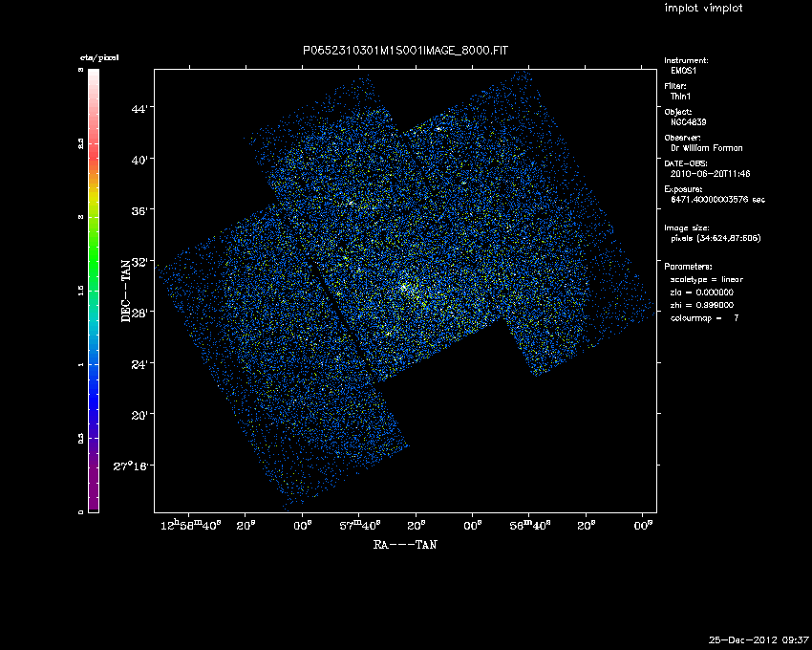Image resolution: width=812 pixels, height=650 pixels.
Task: Click the bright central source in the image
Action: pyautogui.click(x=404, y=286)
